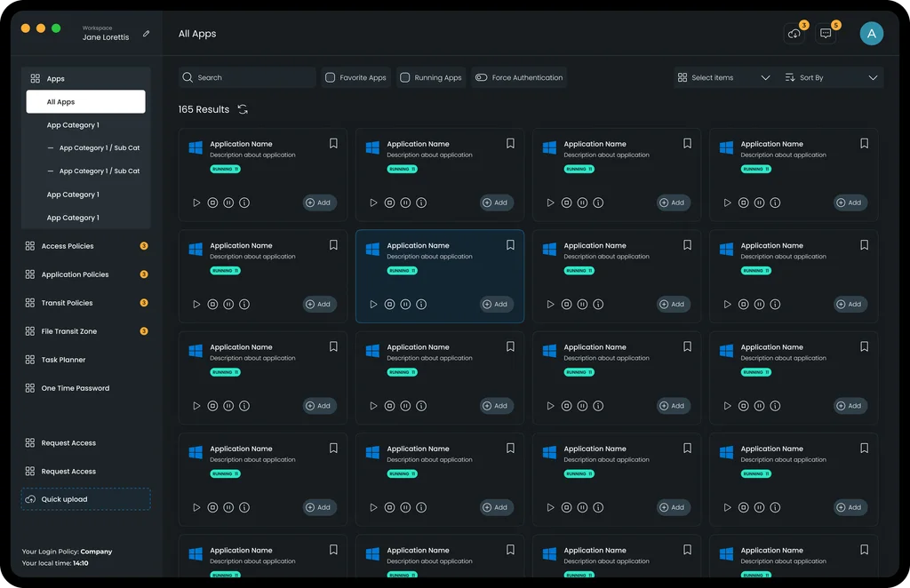Click the One Time Password sidebar icon
The image size is (910, 588).
pyautogui.click(x=30, y=388)
